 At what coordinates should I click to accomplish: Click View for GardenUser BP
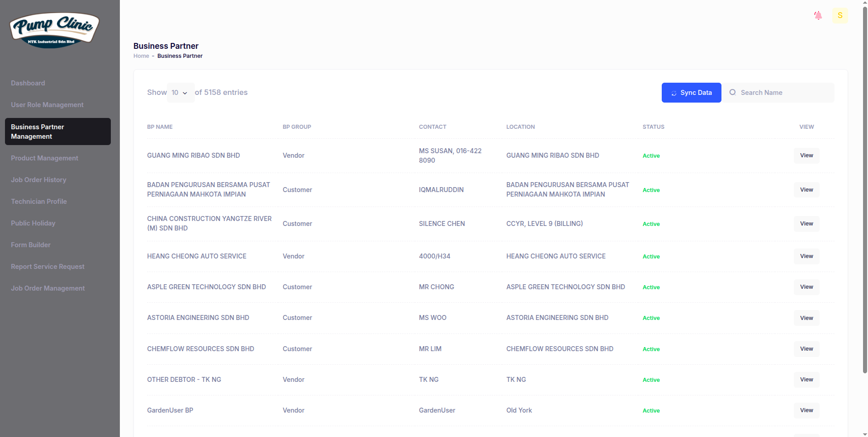pyautogui.click(x=806, y=410)
